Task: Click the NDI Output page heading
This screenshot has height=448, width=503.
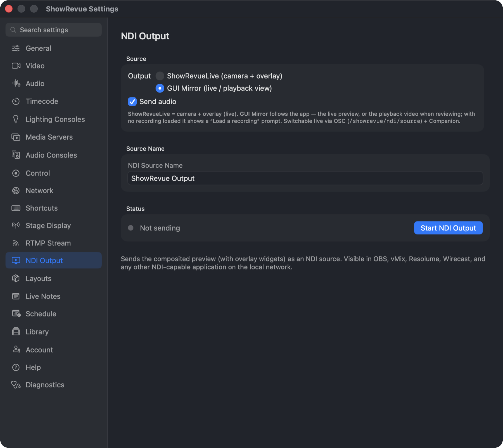Action: click(145, 36)
